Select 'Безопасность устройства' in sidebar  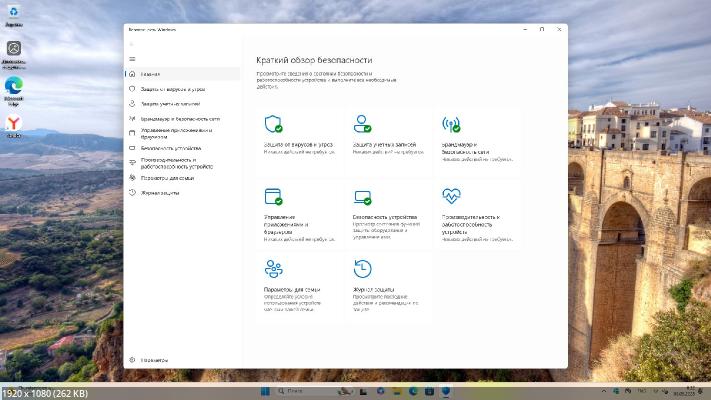coord(170,148)
